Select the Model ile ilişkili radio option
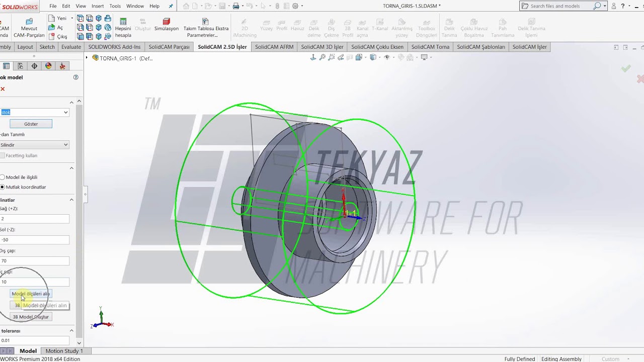The image size is (644, 362). pyautogui.click(x=3, y=177)
